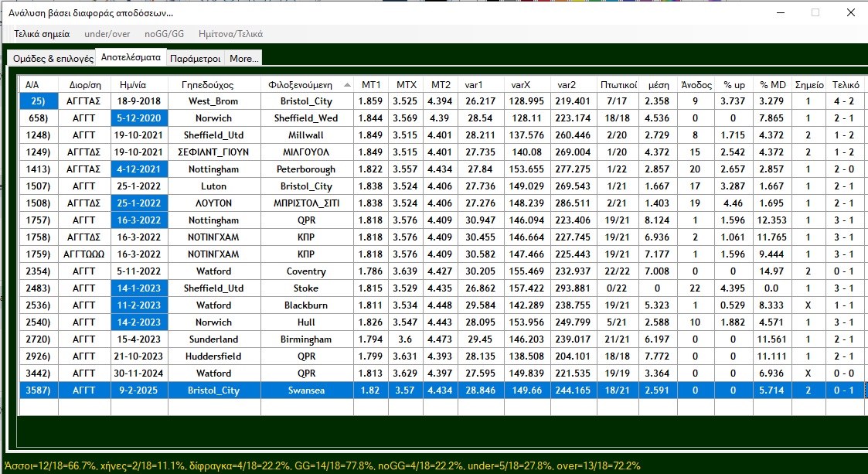Click the sort arrow in Φιλοξενούμενη header
Viewport: 868px width, 474px height.
pyautogui.click(x=347, y=84)
